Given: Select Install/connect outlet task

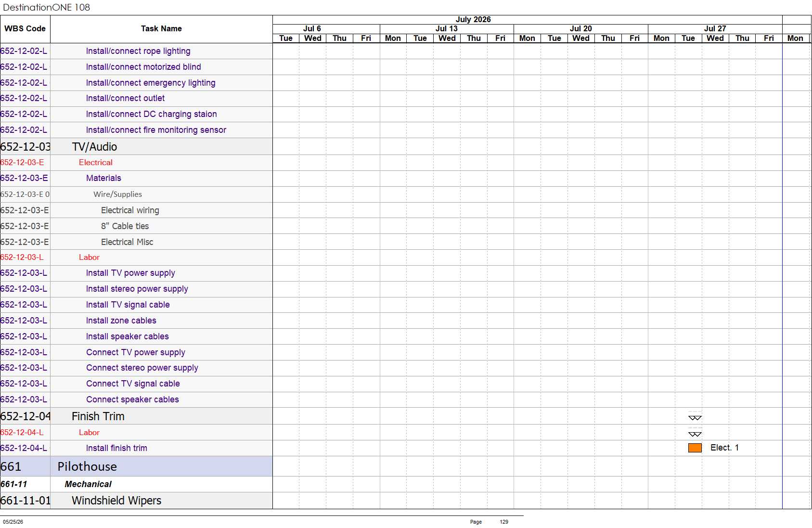Looking at the screenshot, I should pyautogui.click(x=125, y=98).
